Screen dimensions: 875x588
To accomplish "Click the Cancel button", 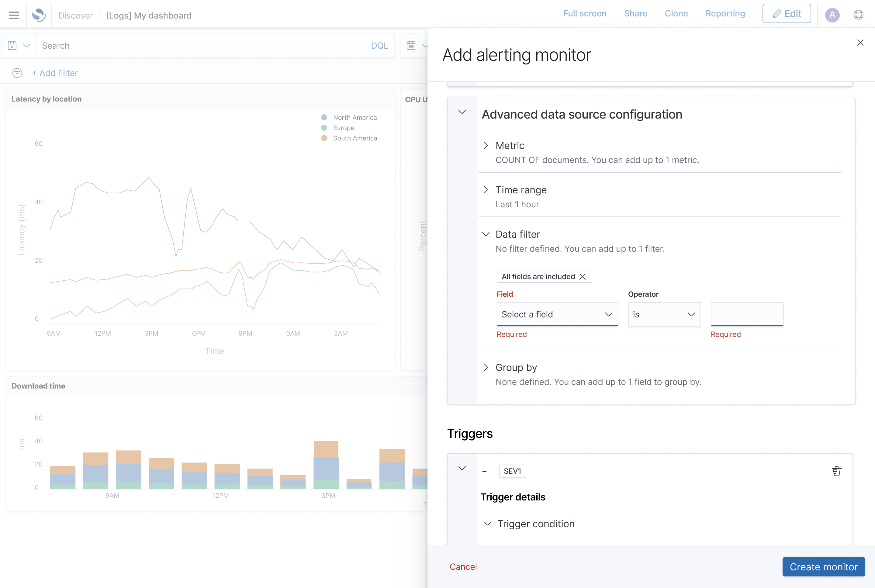I will 463,566.
